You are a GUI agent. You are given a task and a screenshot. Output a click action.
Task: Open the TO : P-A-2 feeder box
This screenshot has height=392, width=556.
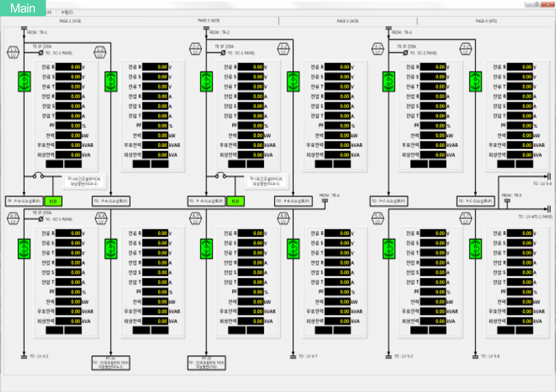pos(111,201)
